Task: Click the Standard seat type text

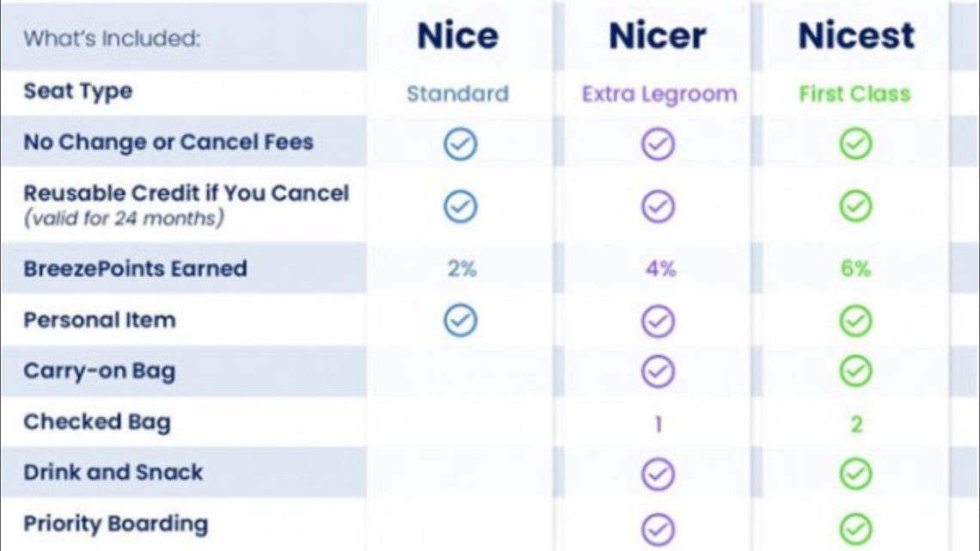Action: point(457,94)
